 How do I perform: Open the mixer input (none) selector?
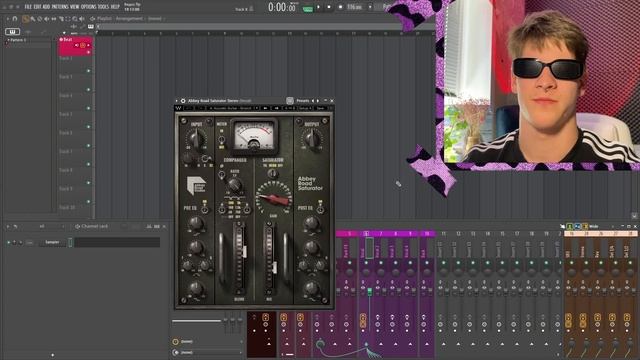[x=207, y=341]
